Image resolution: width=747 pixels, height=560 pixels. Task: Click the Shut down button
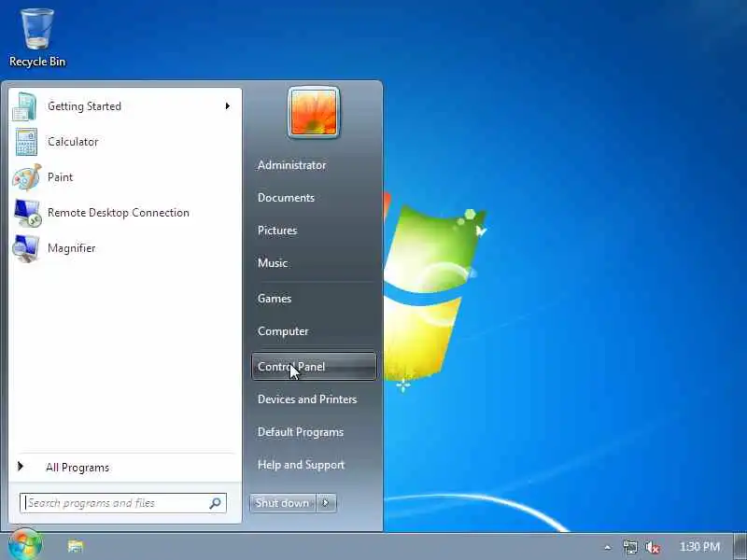[283, 503]
